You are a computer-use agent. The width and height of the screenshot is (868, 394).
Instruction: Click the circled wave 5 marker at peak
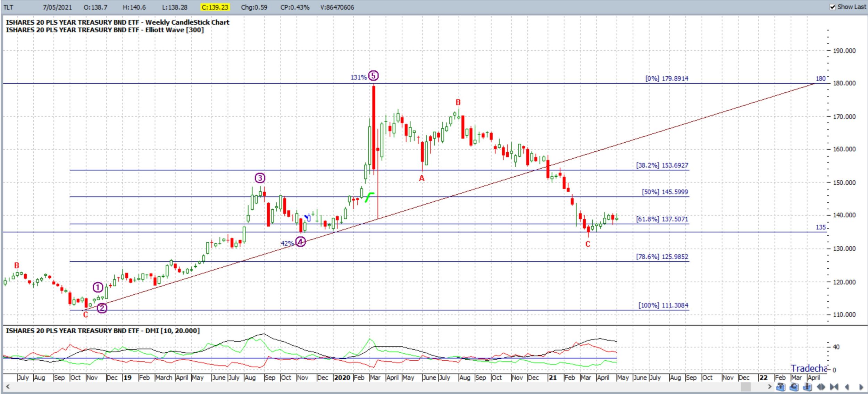pos(373,76)
